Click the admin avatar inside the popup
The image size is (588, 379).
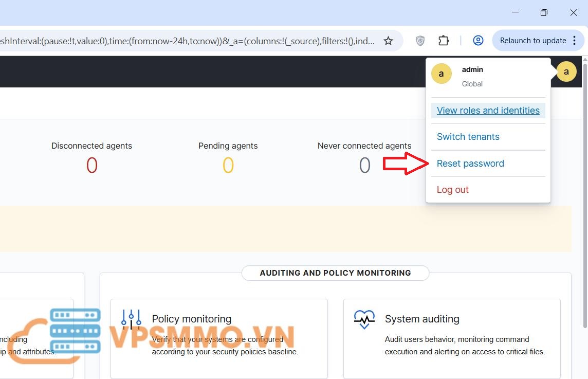[441, 74]
